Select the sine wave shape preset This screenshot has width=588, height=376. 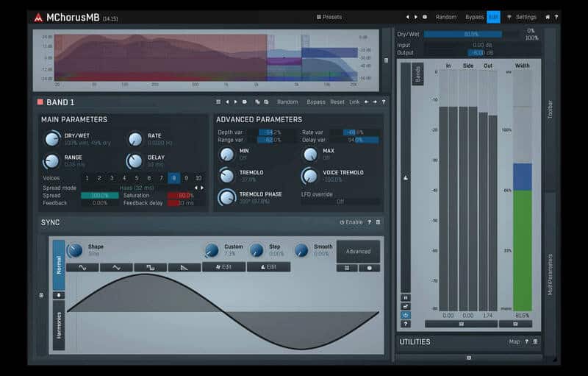[x=82, y=267]
